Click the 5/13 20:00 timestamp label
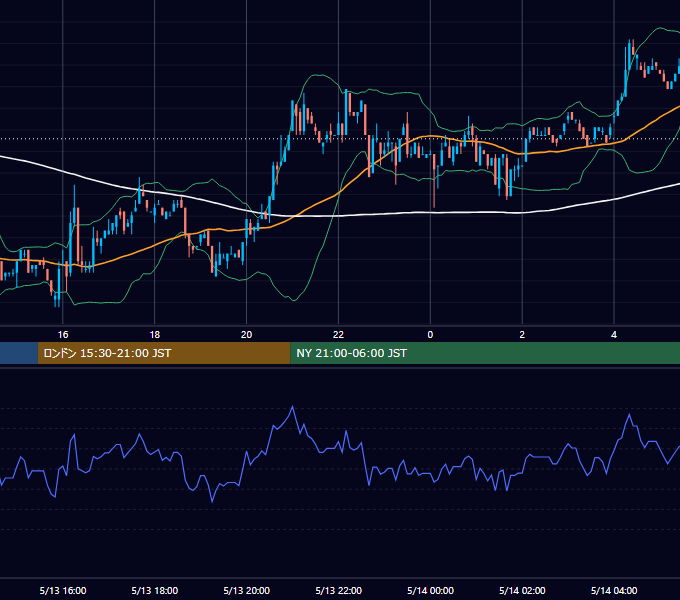The height and width of the screenshot is (600, 680). pos(246,590)
